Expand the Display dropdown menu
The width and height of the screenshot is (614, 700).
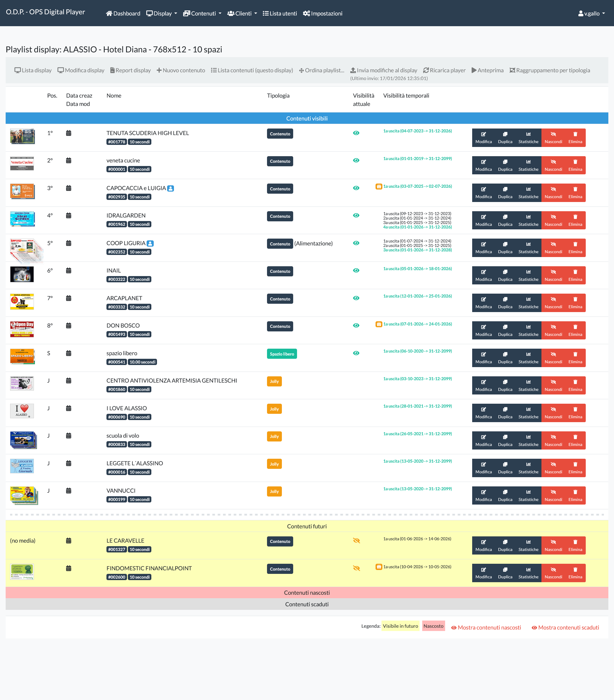coord(161,13)
